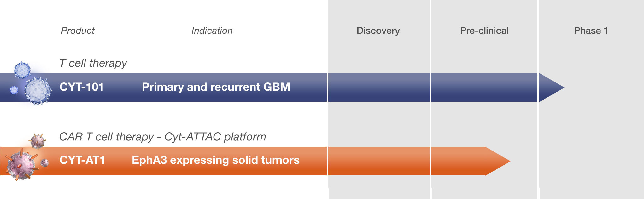
Task: Click the orange CYT-AT1 arrow tip
Action: 498,161
